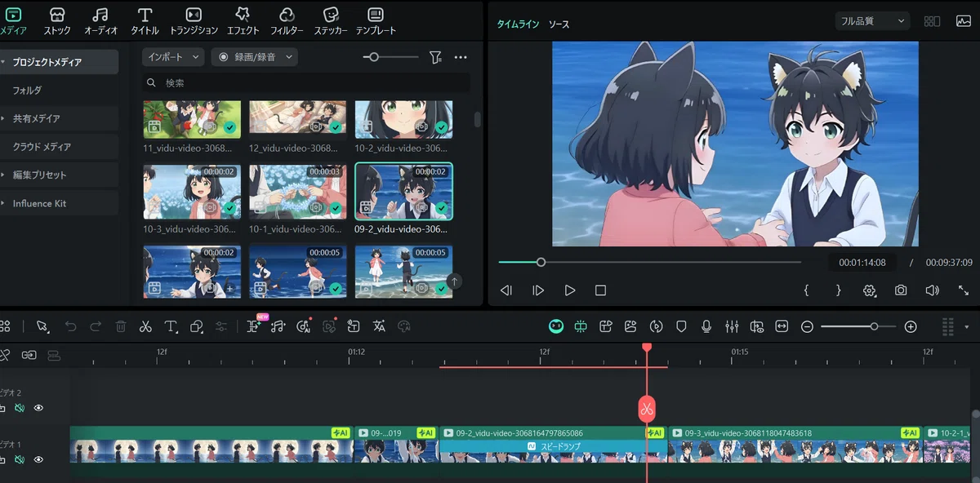Expand Influence Kit section

(x=3, y=203)
